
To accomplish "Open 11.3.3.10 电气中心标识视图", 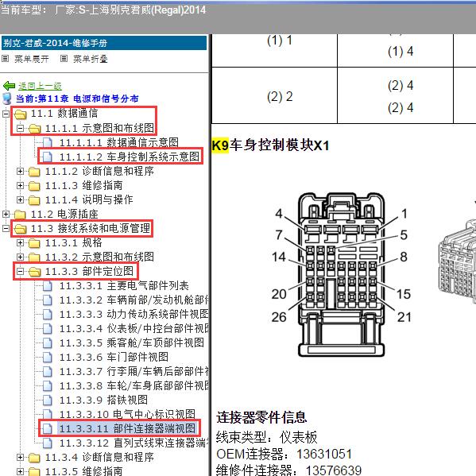I will pyautogui.click(x=127, y=414).
